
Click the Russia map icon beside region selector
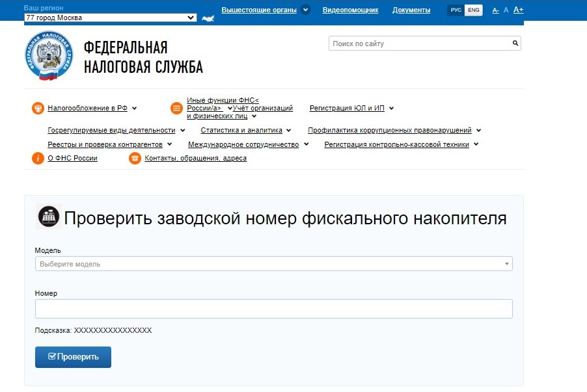[208, 18]
